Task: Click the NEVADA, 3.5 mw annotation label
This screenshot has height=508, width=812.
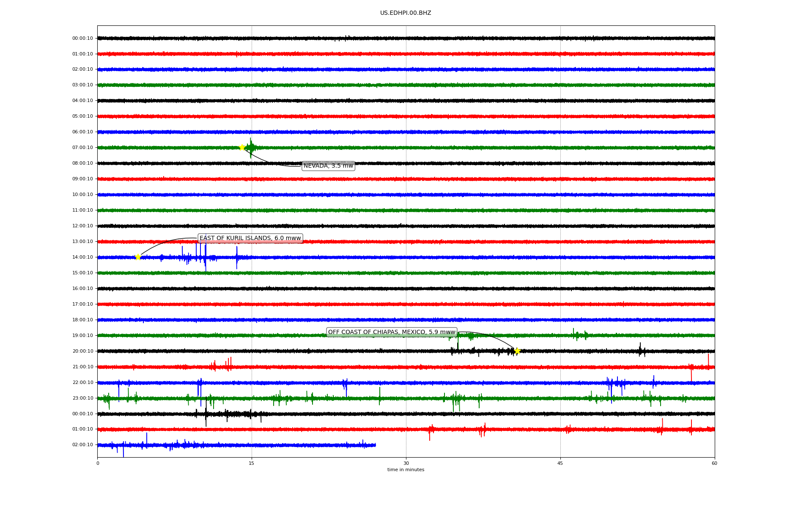Action: click(x=328, y=166)
